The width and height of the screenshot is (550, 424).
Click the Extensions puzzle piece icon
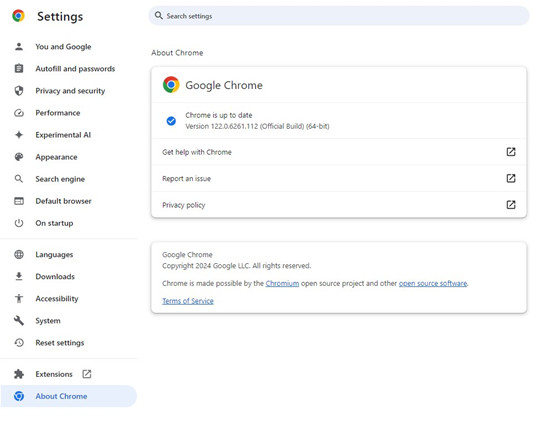pyautogui.click(x=19, y=374)
